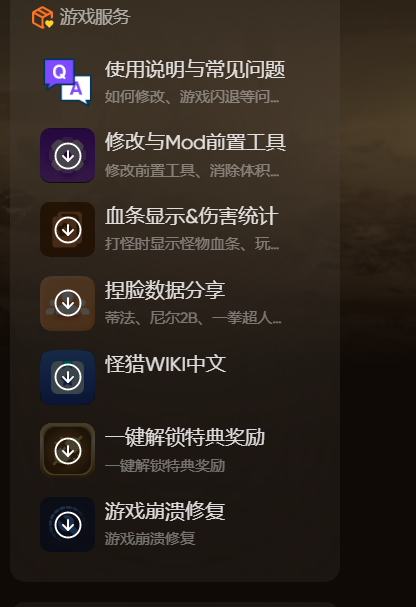The image size is (416, 607).
Task: Select the 血条显示&伤害统计 title
Action: [x=192, y=216]
